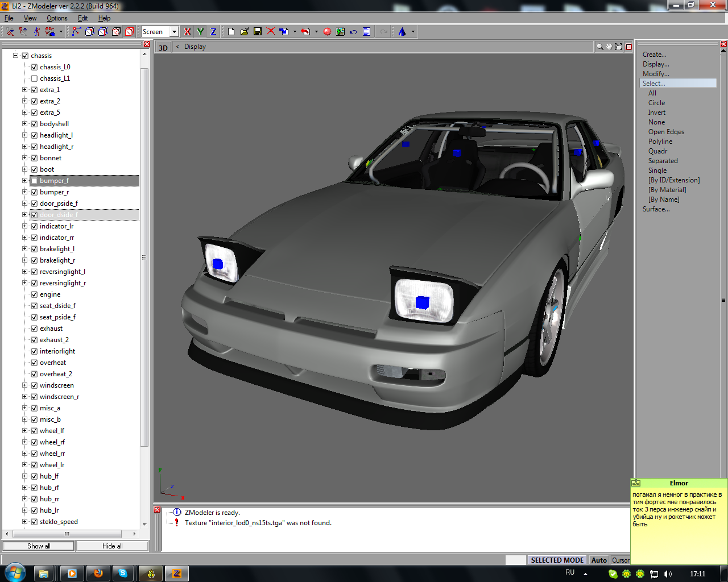Enable the chassis_L1 checkbox
Viewport: 728px width, 582px height.
(34, 78)
